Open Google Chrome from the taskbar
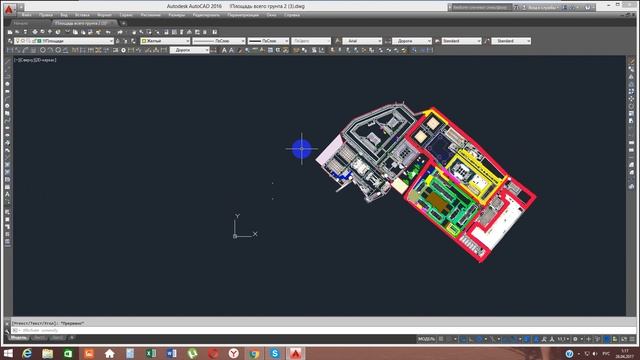Image resolution: width=640 pixels, height=360 pixels. point(254,353)
